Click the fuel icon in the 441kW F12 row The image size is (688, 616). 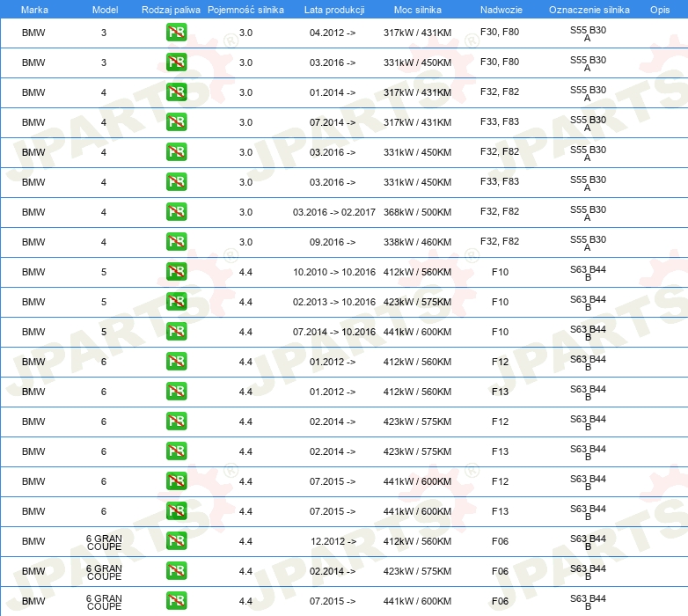(x=176, y=481)
